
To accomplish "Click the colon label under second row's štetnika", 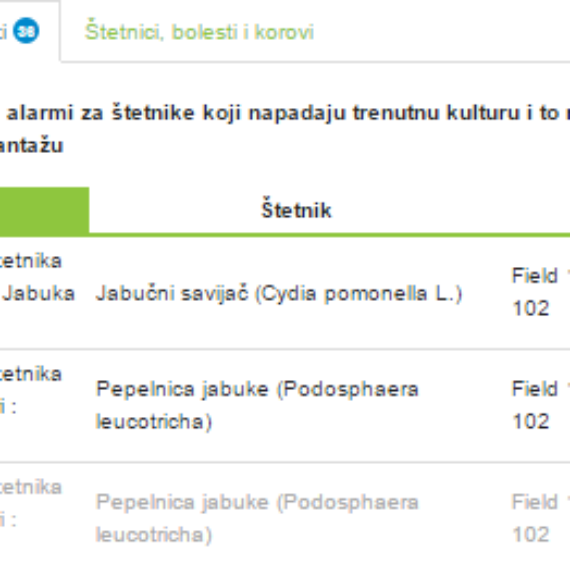I will (8, 407).
